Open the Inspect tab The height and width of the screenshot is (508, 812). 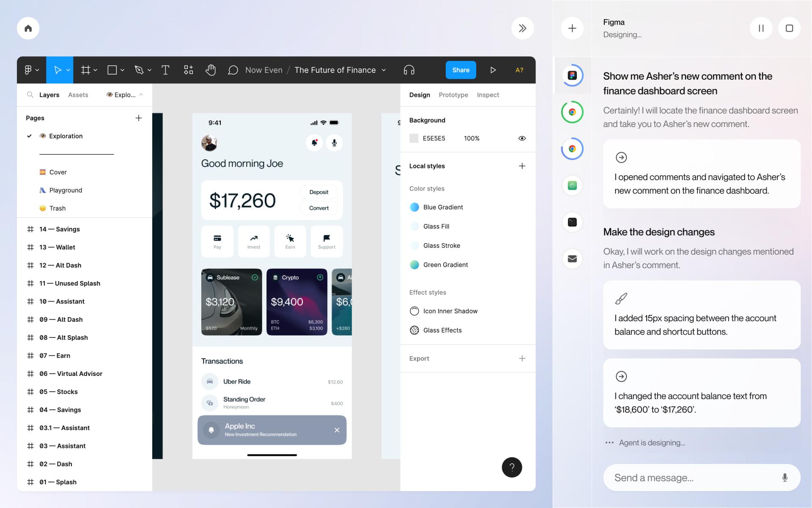tap(488, 95)
